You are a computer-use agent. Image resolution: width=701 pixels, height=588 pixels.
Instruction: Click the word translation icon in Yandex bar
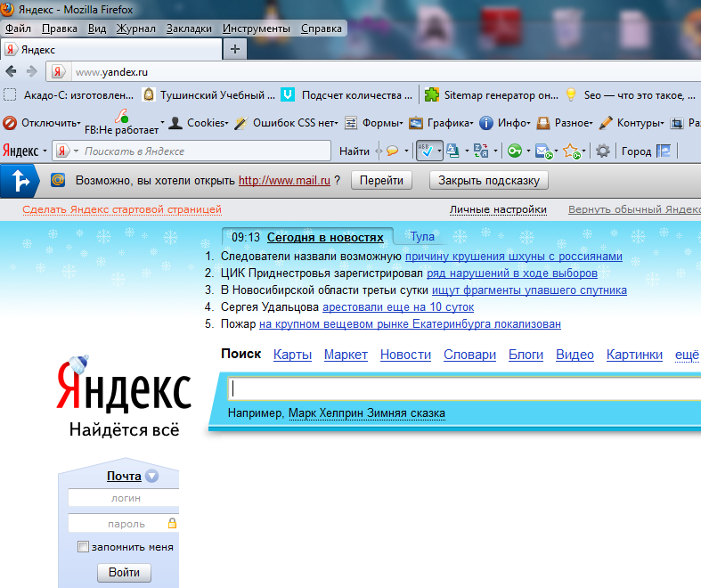coord(481,151)
